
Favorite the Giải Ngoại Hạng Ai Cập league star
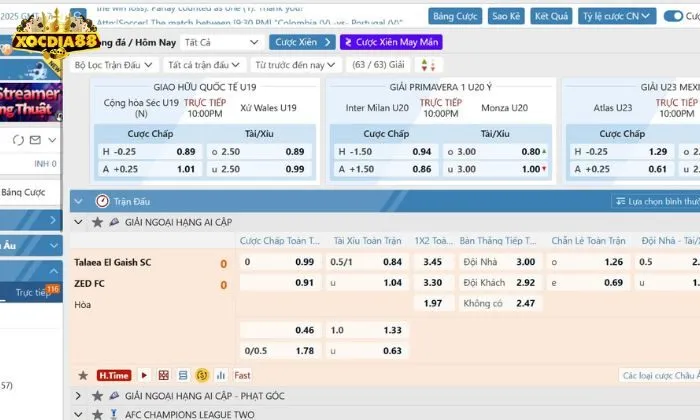click(x=97, y=221)
